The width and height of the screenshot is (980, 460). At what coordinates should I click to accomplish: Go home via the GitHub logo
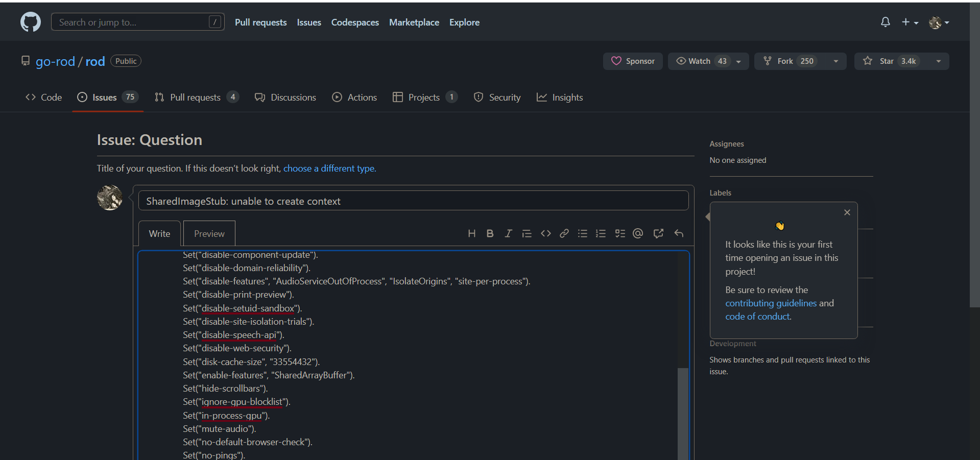(x=30, y=22)
